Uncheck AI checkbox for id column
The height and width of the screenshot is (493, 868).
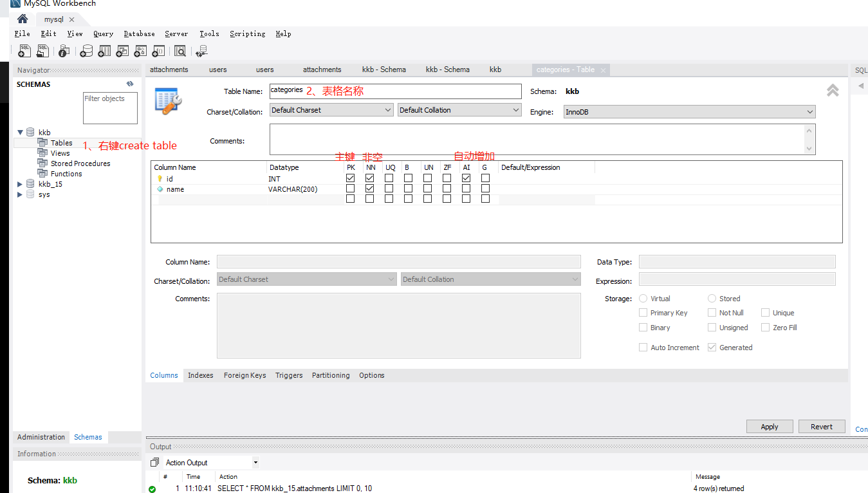466,178
